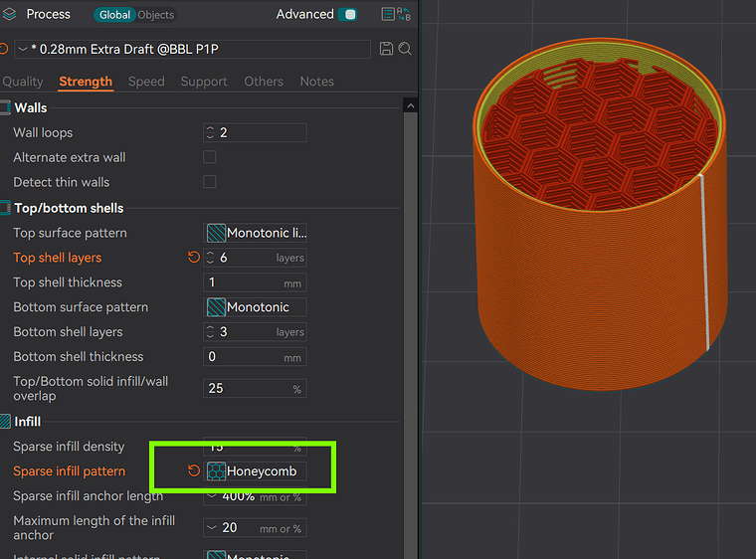This screenshot has width=756, height=559.
Task: Click the Top shell layers value field
Action: [255, 258]
